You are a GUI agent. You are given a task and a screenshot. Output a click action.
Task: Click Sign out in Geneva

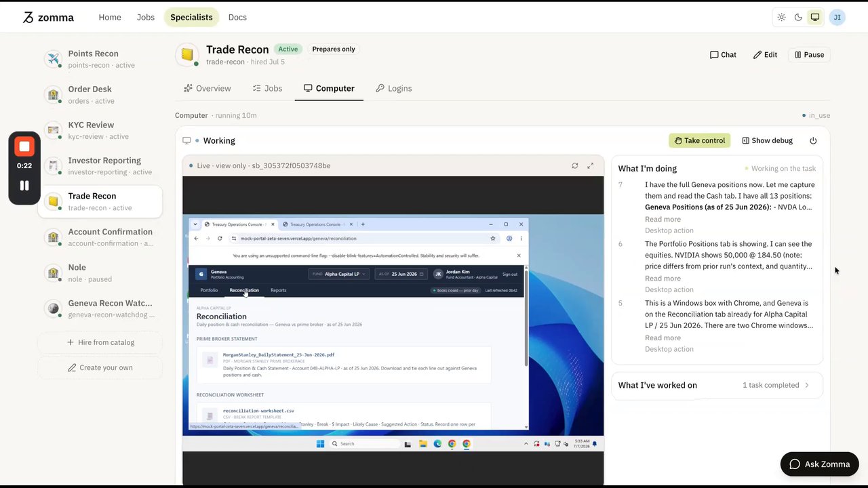pos(509,274)
